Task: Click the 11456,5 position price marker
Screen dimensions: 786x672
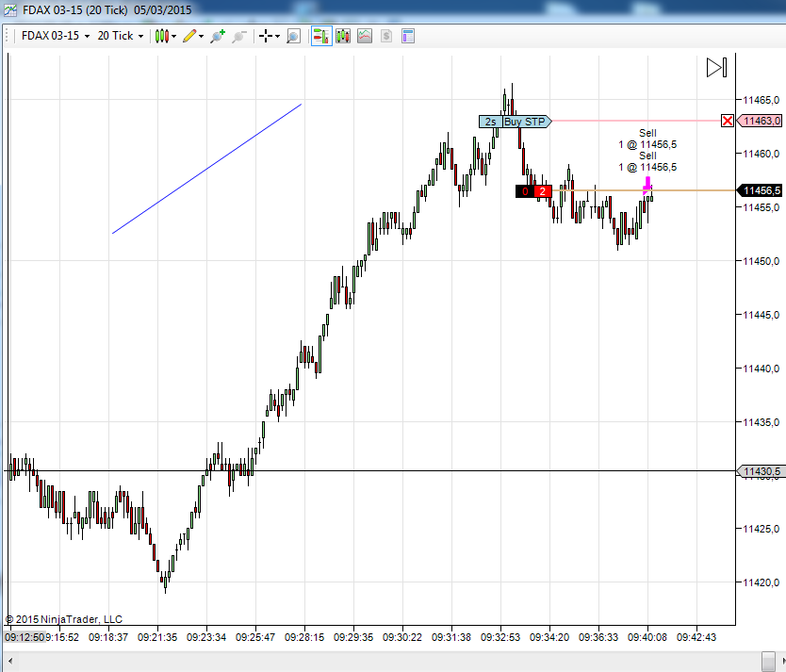Action: [760, 190]
